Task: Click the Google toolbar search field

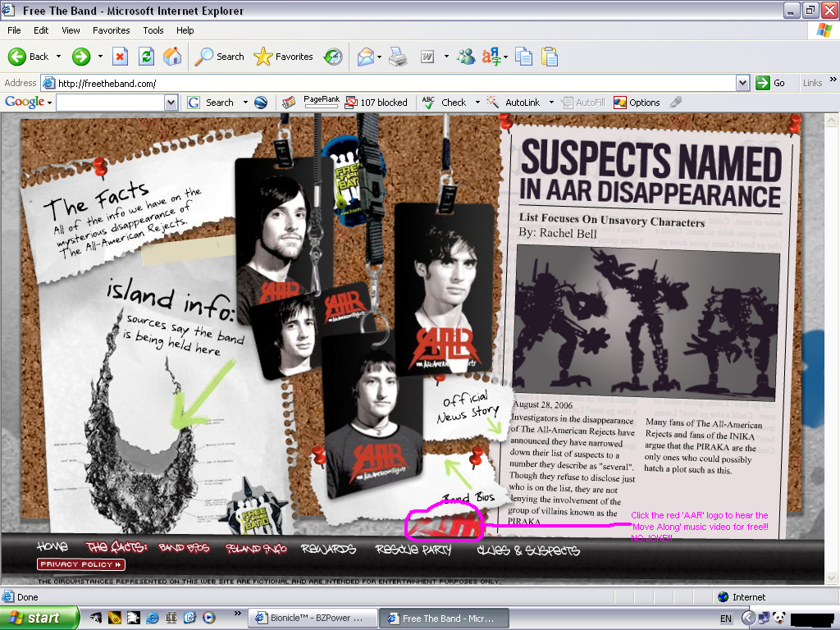Action: (110, 103)
